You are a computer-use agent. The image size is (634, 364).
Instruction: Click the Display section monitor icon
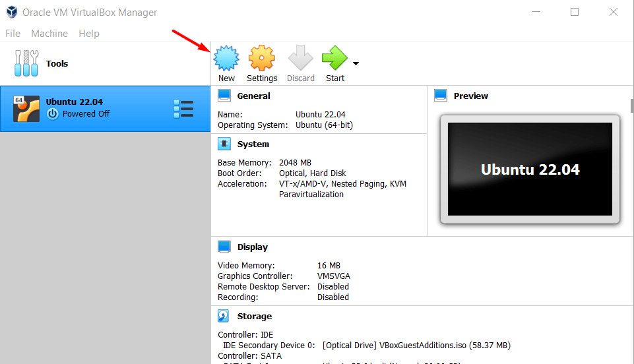tap(224, 247)
